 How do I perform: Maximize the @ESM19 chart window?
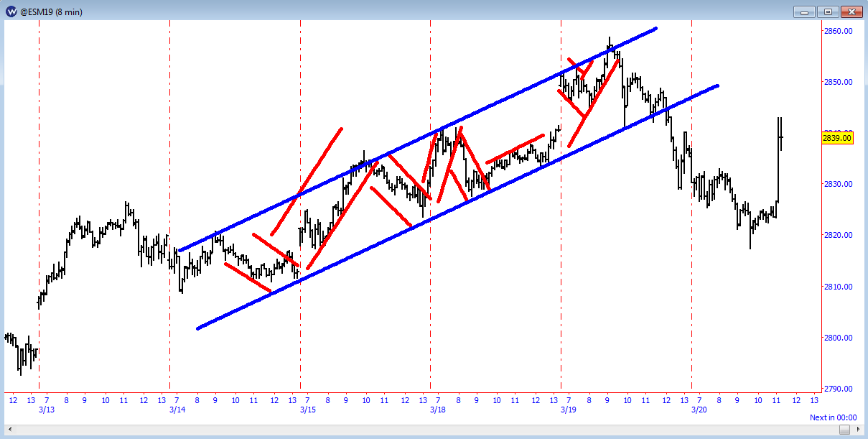(828, 11)
